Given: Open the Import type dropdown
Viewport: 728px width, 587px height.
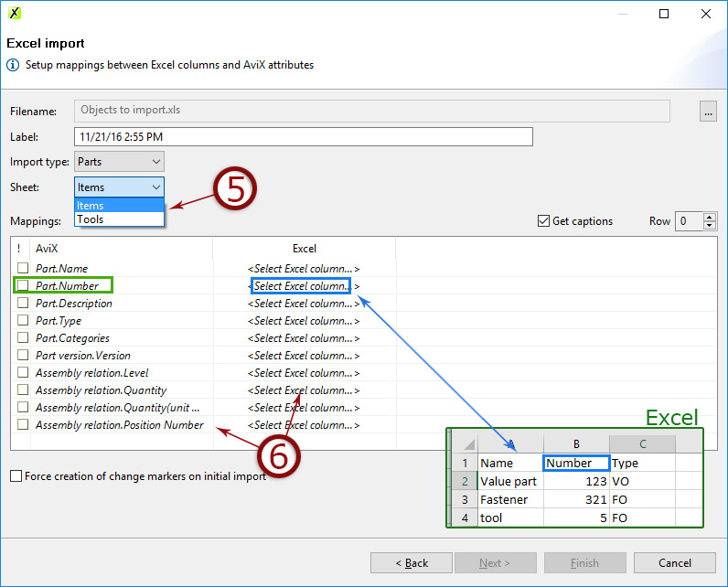Looking at the screenshot, I should [119, 162].
